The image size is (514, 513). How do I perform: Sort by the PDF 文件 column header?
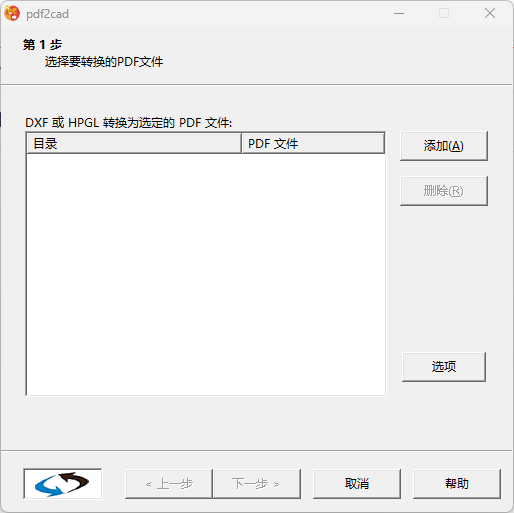point(313,144)
